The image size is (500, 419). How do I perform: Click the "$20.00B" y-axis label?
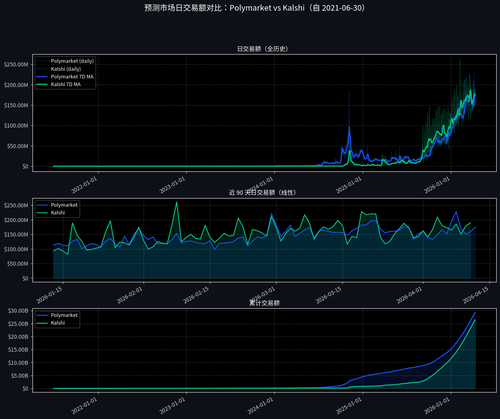[x=18, y=337]
